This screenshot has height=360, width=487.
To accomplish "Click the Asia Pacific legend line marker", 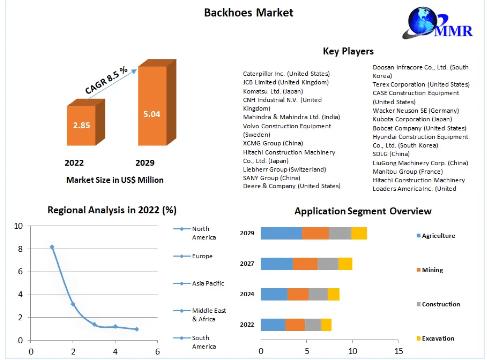I will click(x=182, y=283).
